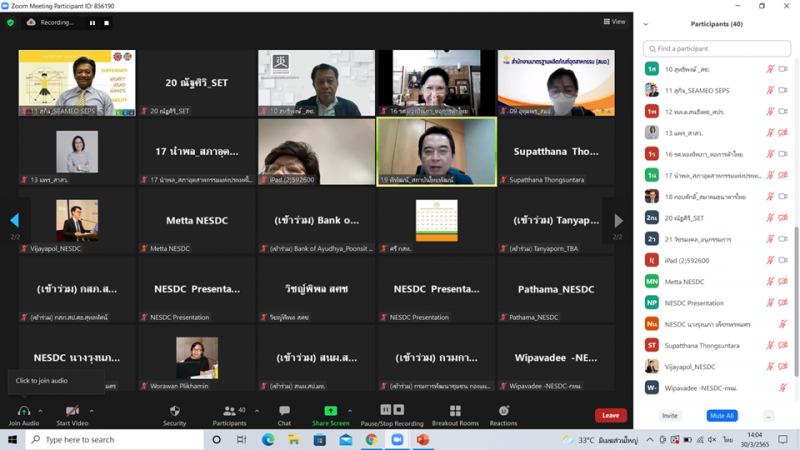Go to previous gallery page with blue arrow
Viewport: 800px width, 450px height.
pos(14,220)
